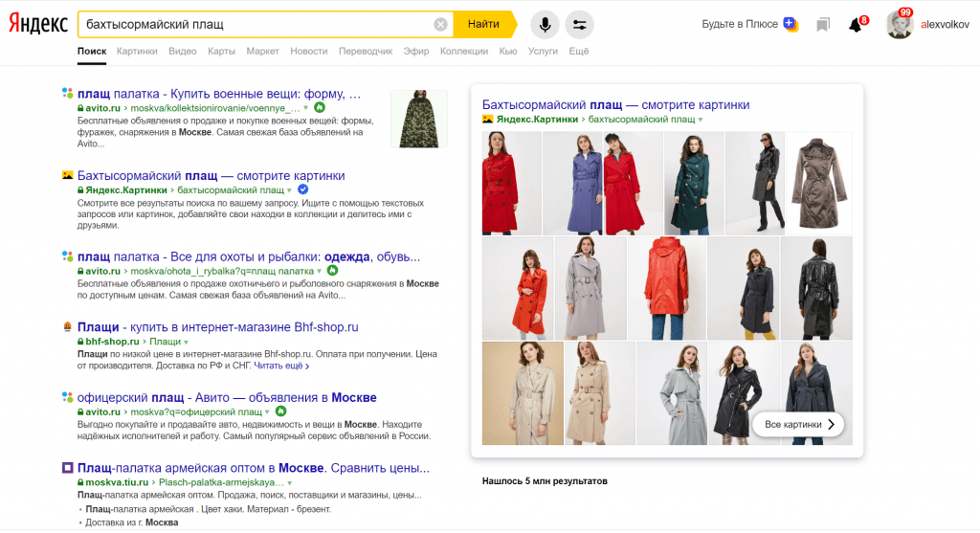
Task: Expand dropdown arrow after бахтысормайский плащ URL on left
Action: 289,190
